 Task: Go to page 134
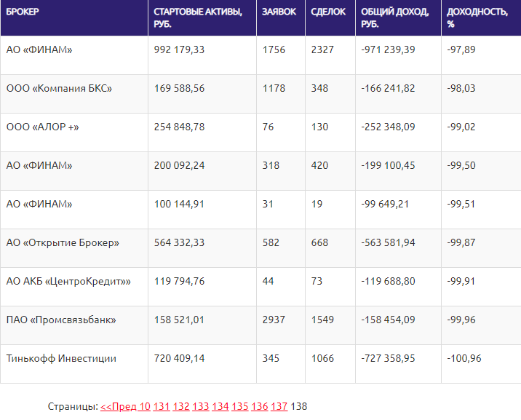pos(220,406)
